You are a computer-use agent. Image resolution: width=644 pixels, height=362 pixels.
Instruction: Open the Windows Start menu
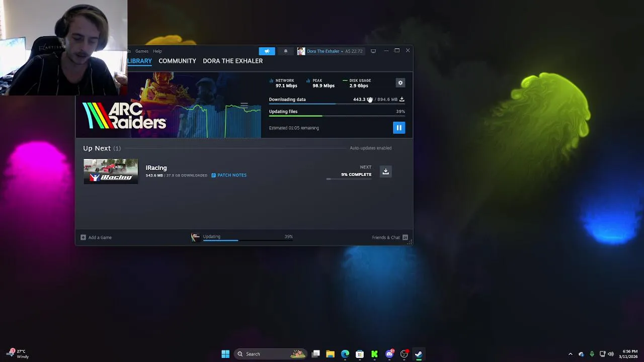[x=225, y=354]
